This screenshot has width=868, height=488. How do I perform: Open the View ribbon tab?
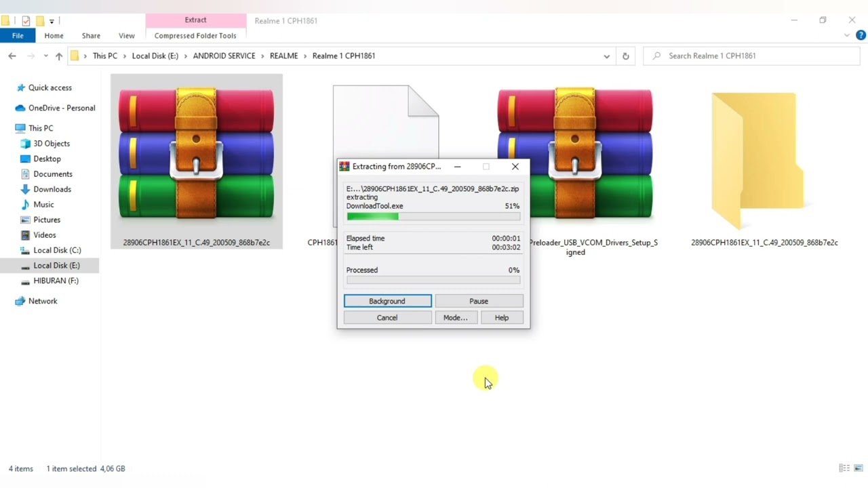[126, 35]
